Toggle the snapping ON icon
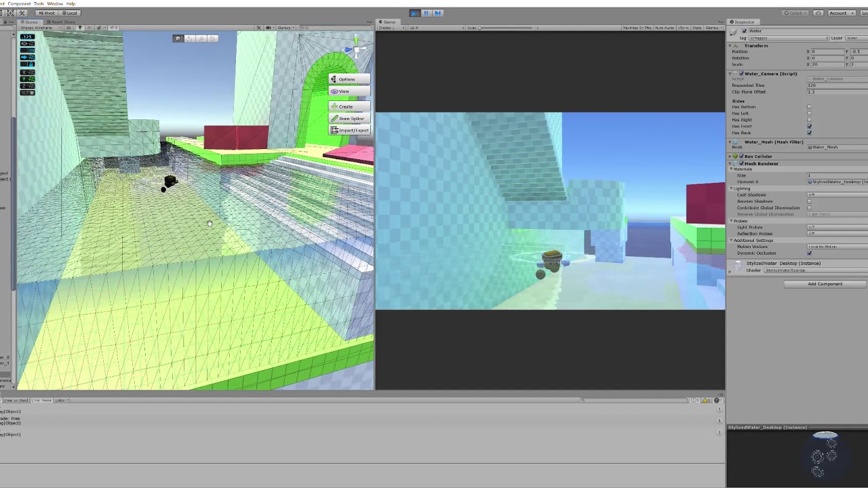Image resolution: width=868 pixels, height=488 pixels. 27,50
